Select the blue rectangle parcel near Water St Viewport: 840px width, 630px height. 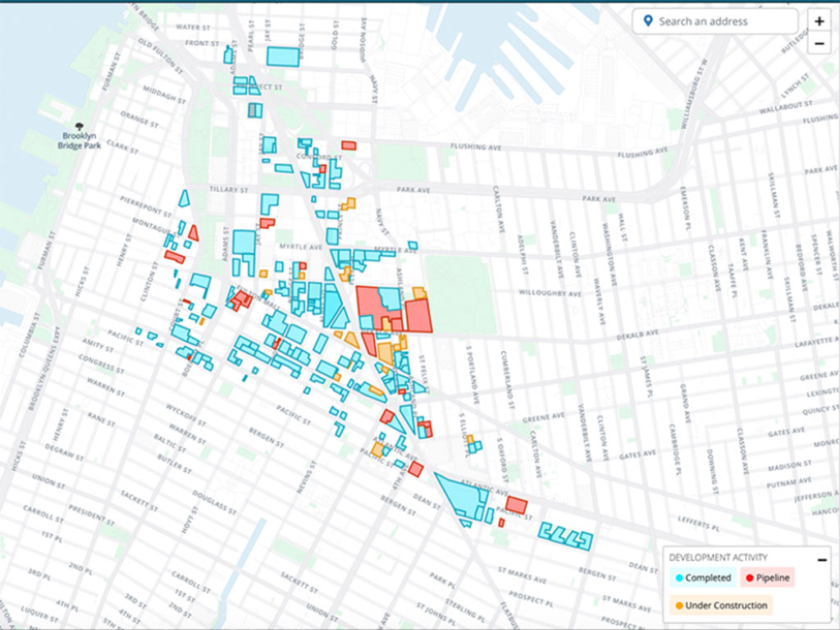point(283,56)
